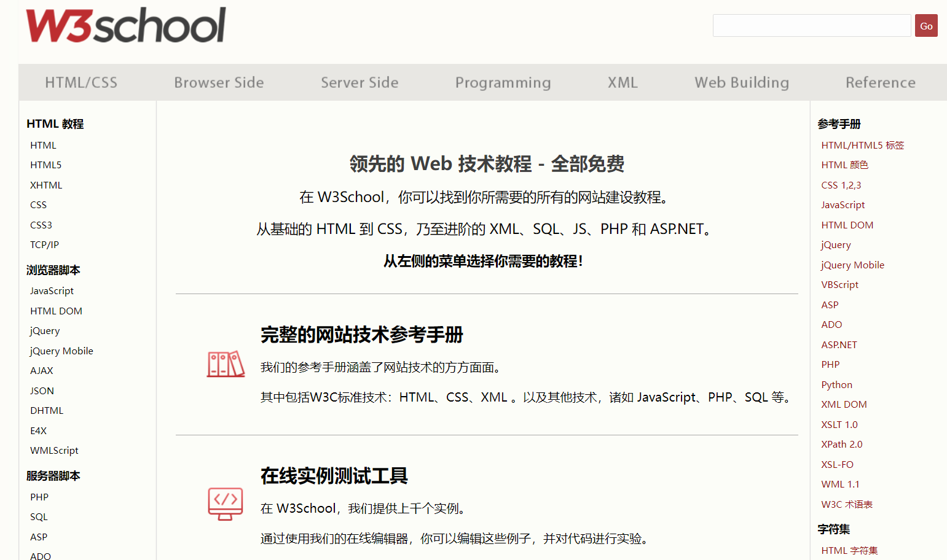Click the Go search button
Viewport: 947px width, 560px height.
click(x=926, y=26)
